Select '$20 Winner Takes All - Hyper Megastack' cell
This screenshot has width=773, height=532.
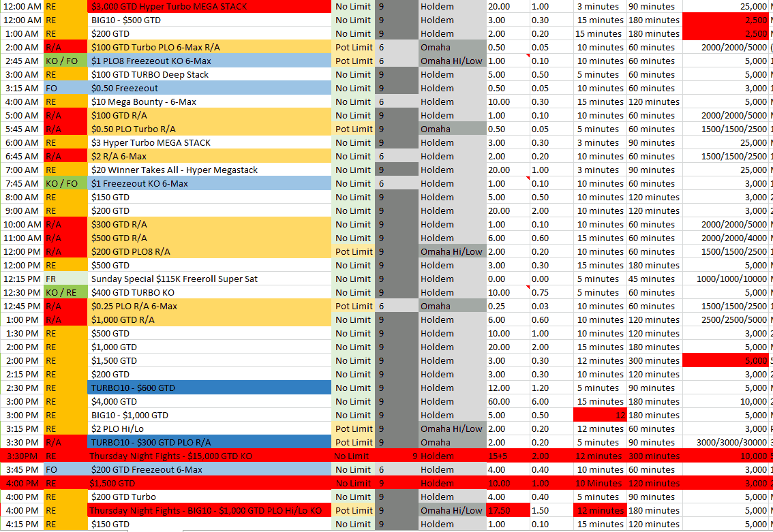209,170
